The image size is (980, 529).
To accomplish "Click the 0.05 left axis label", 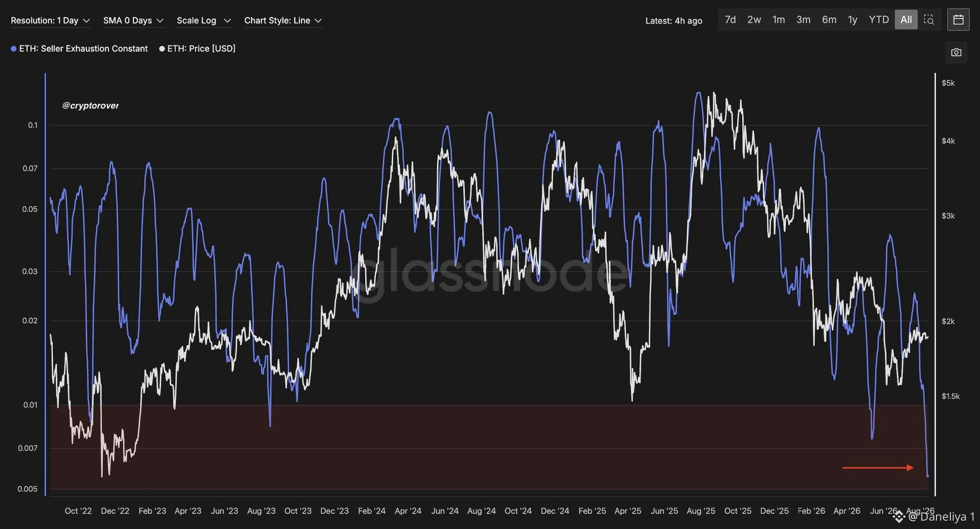I will pos(30,209).
